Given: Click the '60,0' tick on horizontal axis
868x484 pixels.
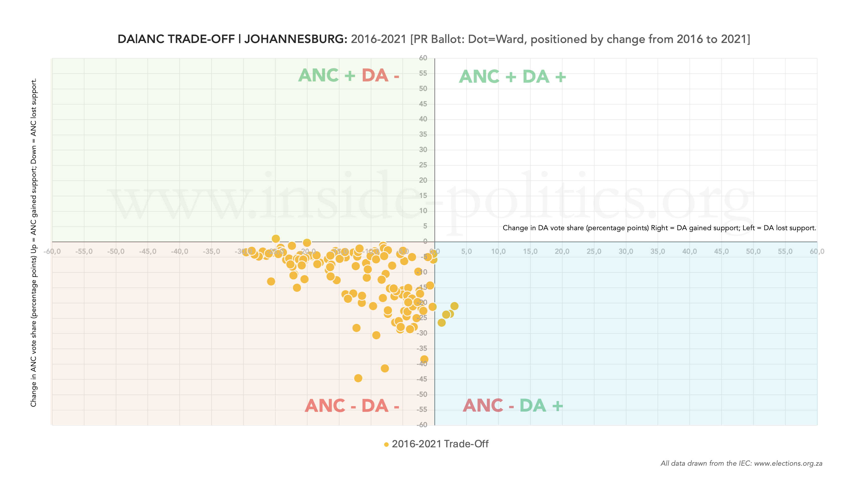Looking at the screenshot, I should pyautogui.click(x=817, y=252).
